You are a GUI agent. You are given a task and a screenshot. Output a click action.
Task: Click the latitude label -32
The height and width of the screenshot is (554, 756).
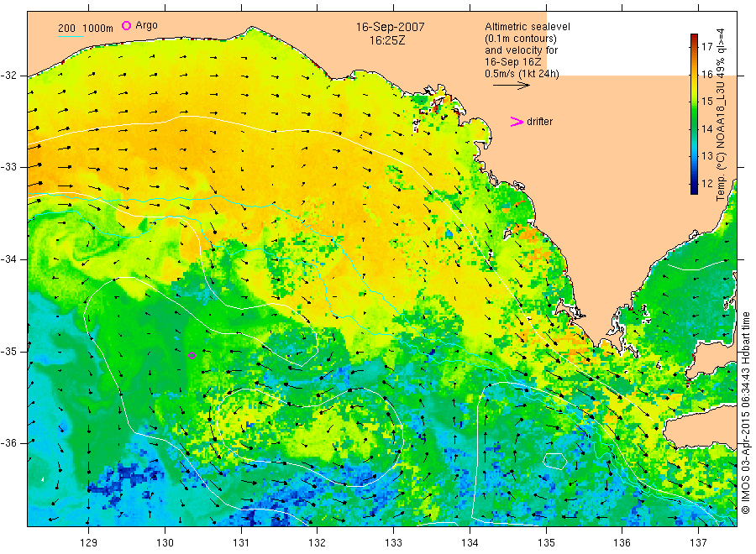(x=8, y=76)
